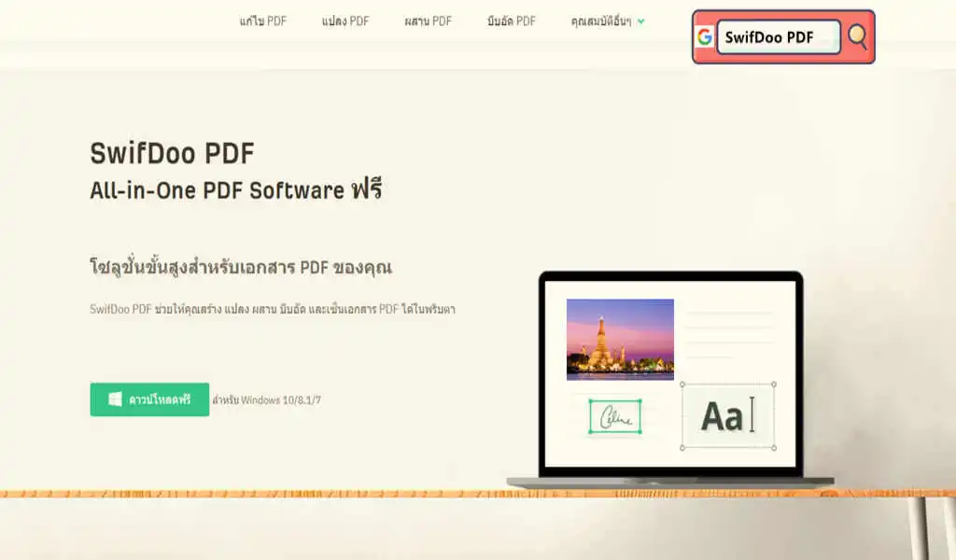Focus the SwifDoo PDF search field

779,37
